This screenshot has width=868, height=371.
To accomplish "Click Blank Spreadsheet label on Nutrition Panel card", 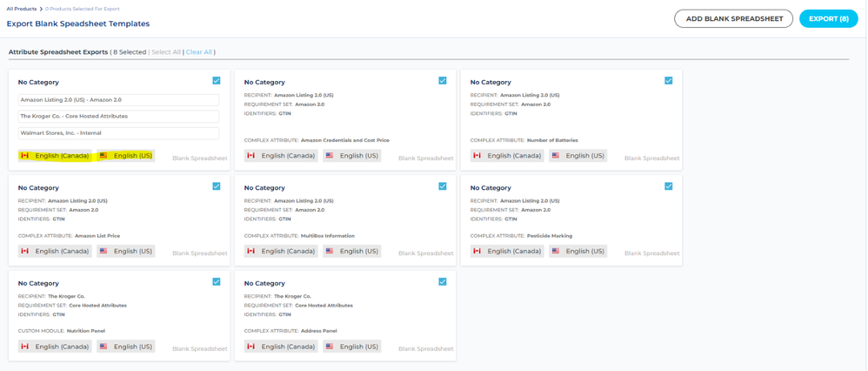I will click(200, 349).
